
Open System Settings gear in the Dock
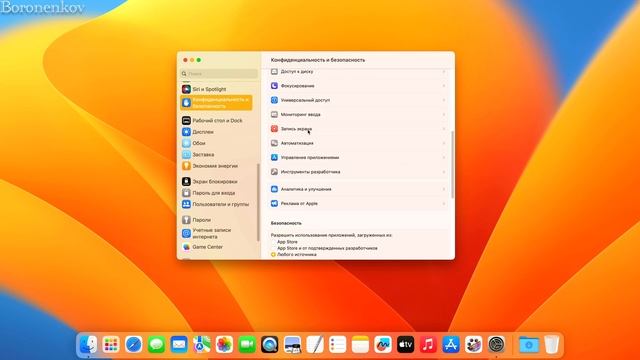coord(496,345)
